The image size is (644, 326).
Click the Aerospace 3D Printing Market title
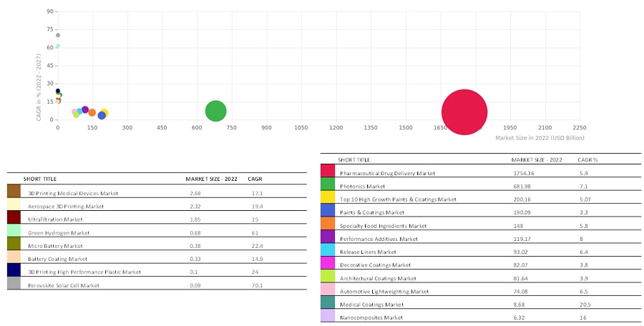click(x=65, y=206)
